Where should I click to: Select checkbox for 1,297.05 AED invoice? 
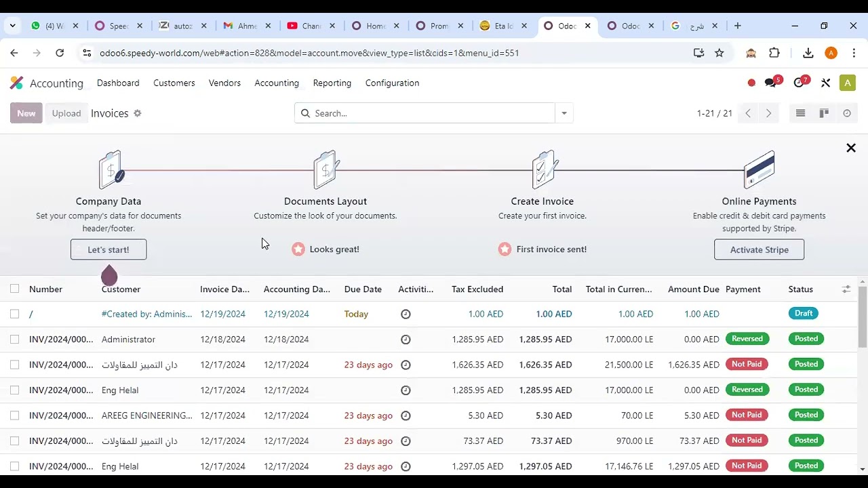coord(14,466)
